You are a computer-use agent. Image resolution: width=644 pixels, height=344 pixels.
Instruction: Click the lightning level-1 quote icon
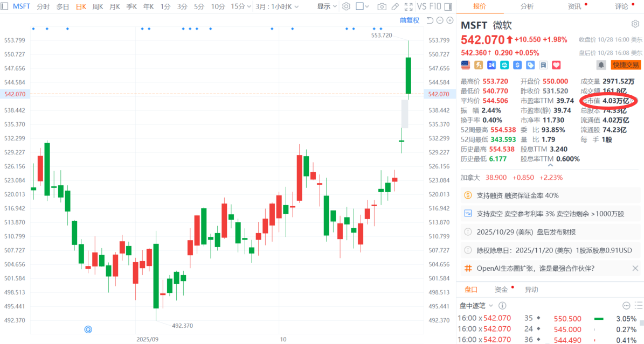click(479, 65)
